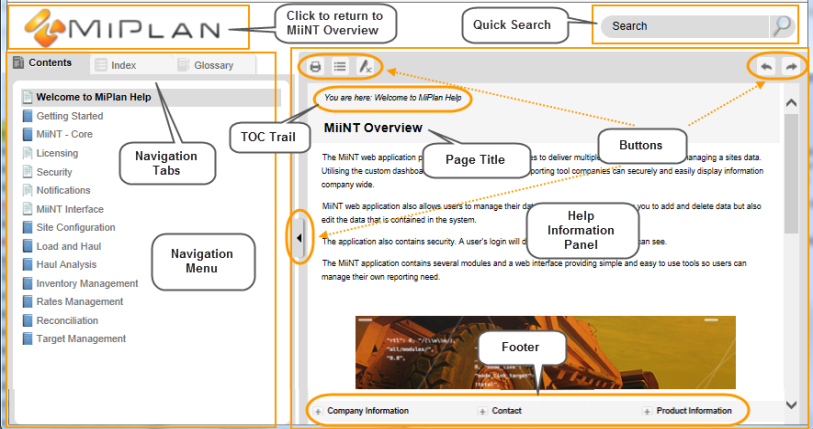Open the Reconciliation book

pos(67,321)
